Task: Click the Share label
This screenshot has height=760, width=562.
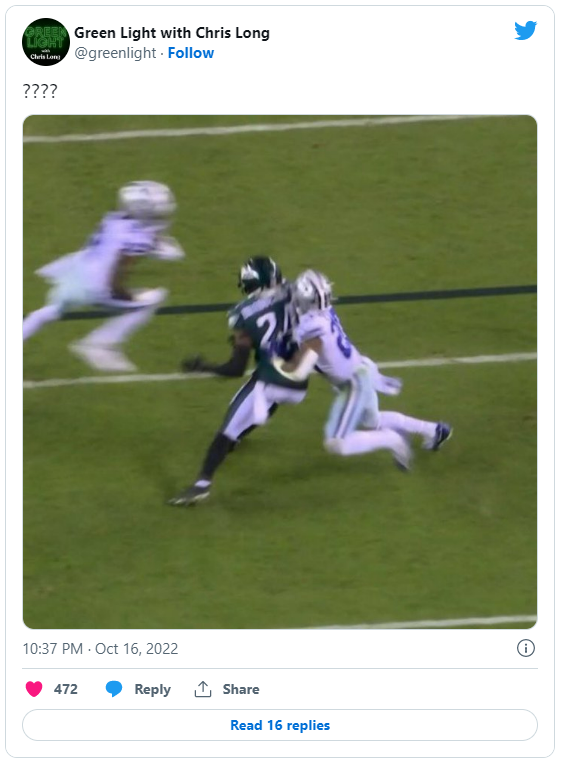Action: pos(241,689)
